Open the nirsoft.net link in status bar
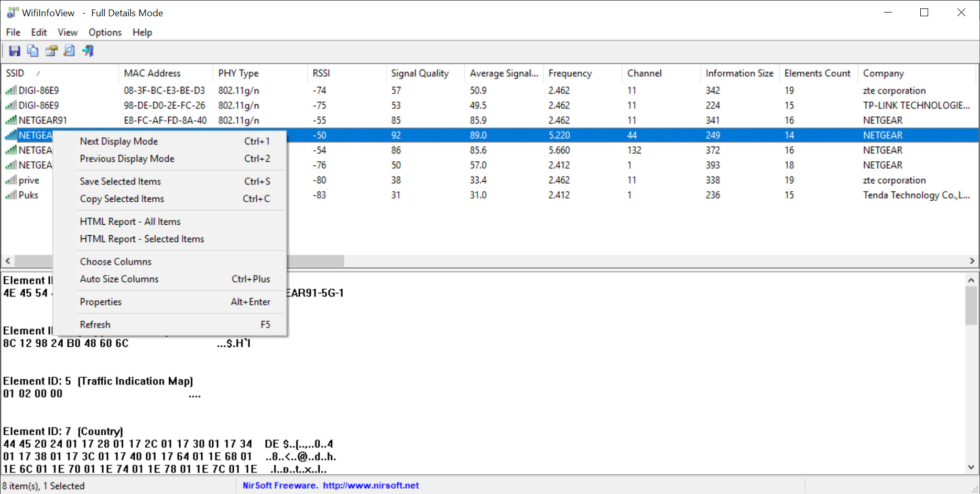The width and height of the screenshot is (980, 494). 371,486
